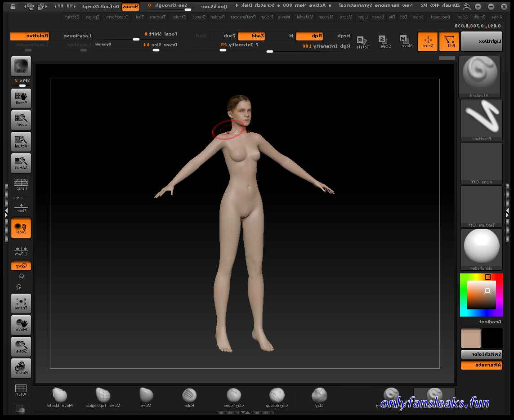Pick the Clay brush
Viewport: 514px width, 420px height.
click(319, 398)
